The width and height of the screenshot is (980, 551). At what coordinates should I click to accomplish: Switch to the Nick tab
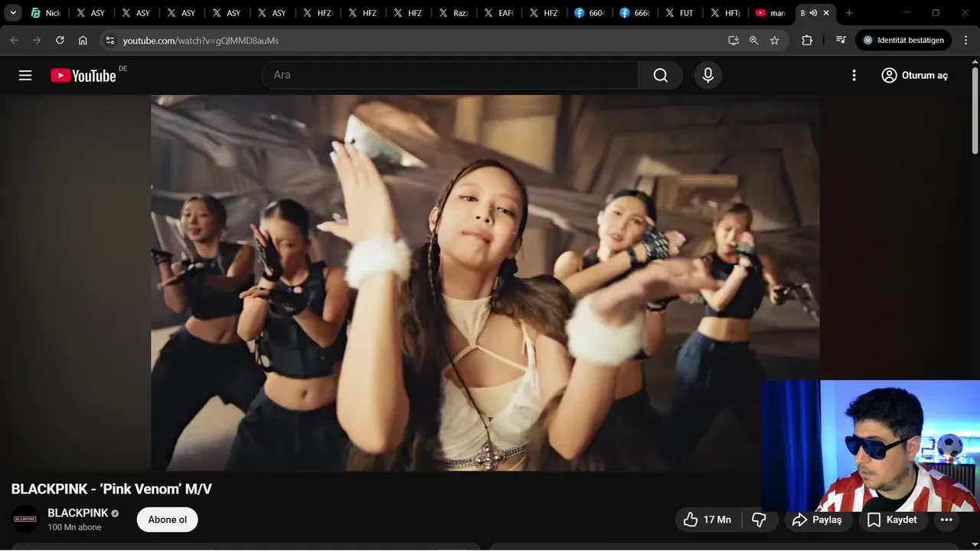[x=46, y=13]
